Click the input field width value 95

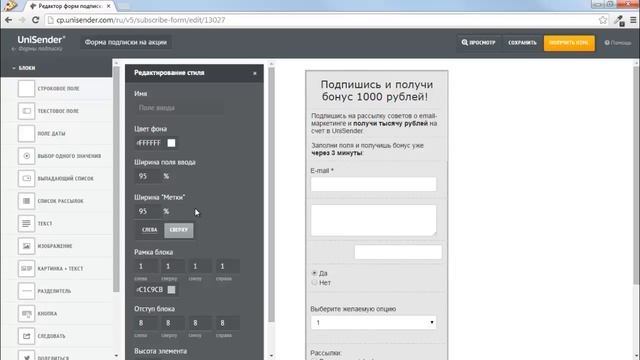tap(147, 176)
